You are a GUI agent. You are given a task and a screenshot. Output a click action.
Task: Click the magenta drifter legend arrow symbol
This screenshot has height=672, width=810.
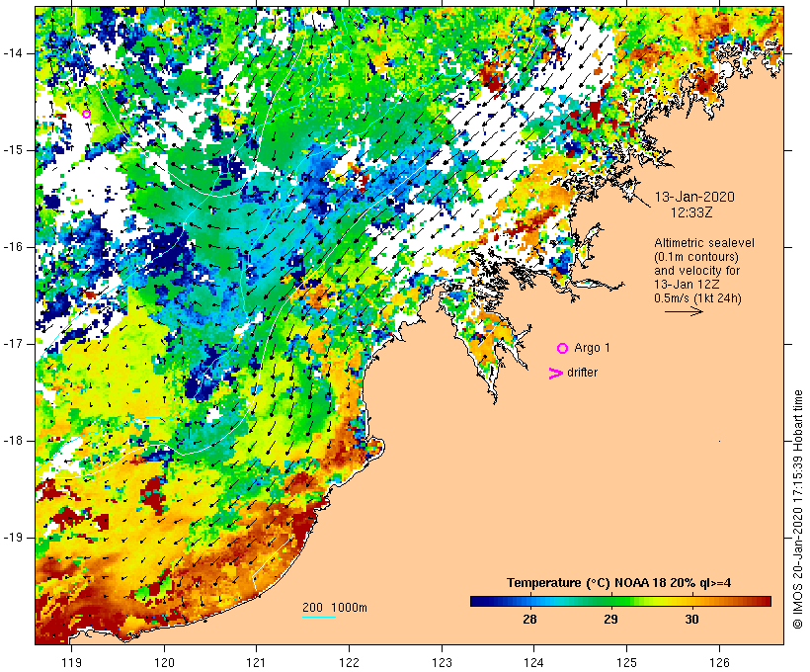556,374
